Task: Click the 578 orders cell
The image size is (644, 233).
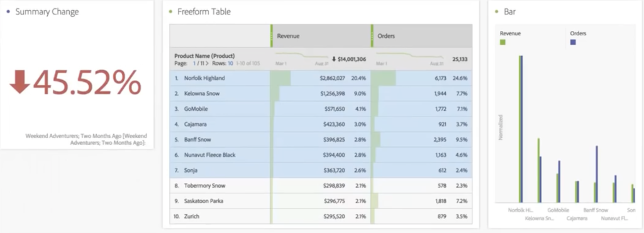Action: click(x=442, y=186)
